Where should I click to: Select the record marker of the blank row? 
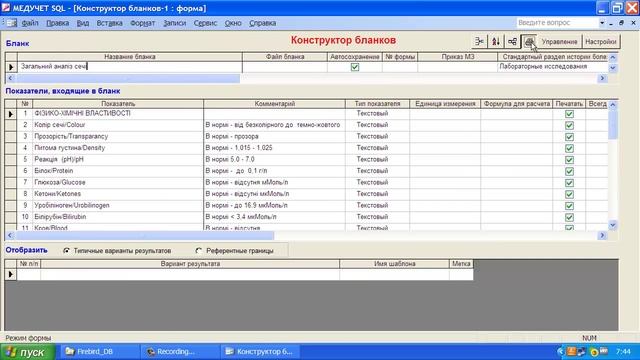click(x=11, y=67)
